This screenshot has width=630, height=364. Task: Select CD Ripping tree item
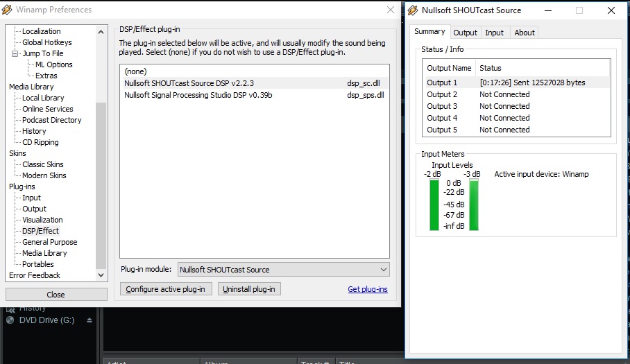point(40,142)
